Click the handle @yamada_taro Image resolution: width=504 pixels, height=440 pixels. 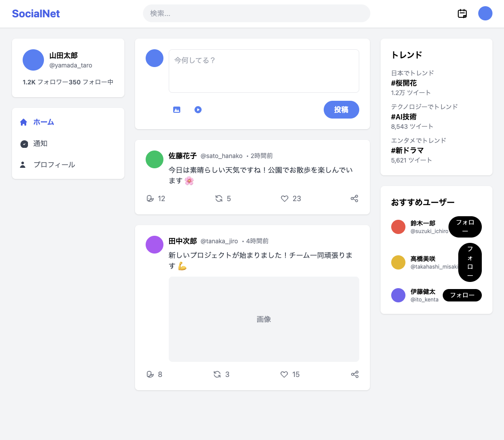[x=71, y=65]
